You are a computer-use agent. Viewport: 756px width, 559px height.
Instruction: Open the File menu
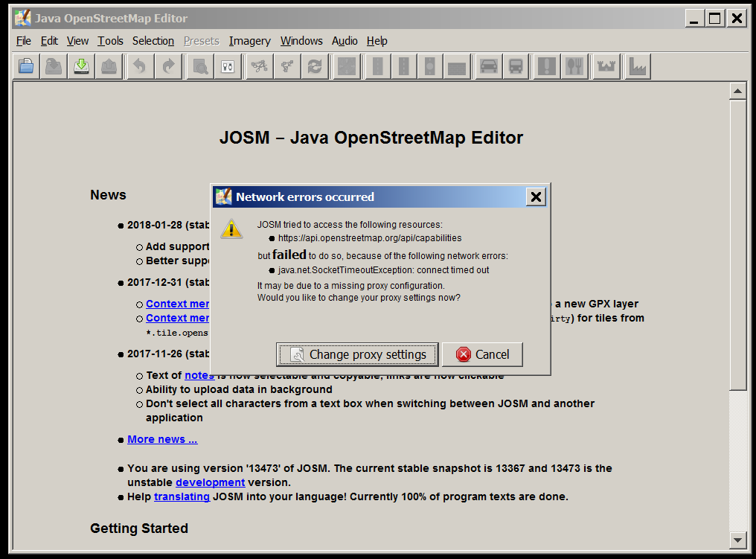click(24, 41)
